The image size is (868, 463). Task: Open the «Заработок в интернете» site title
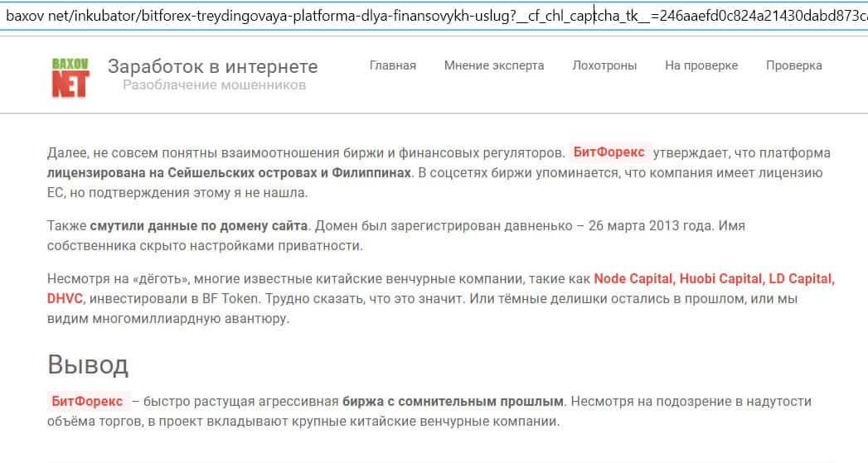click(212, 67)
